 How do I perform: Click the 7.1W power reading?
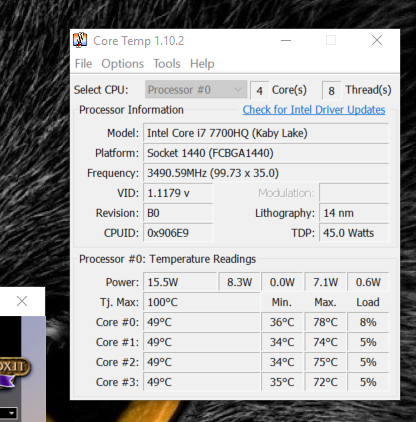325,282
